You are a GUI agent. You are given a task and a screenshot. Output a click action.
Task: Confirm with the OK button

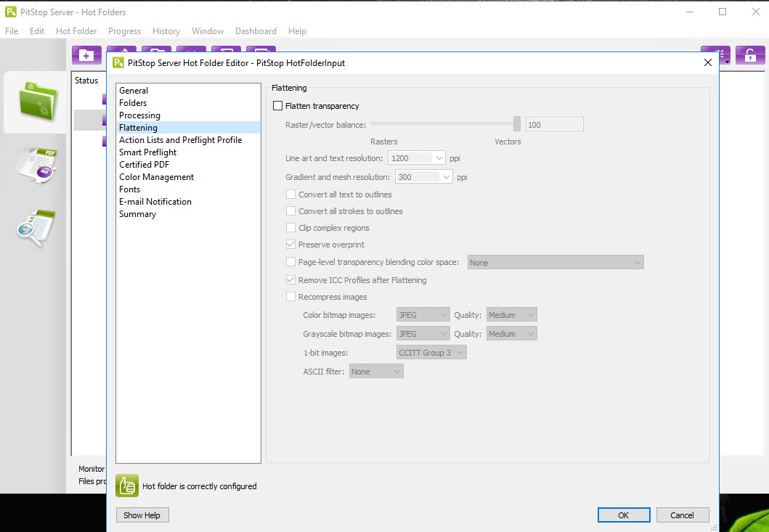pyautogui.click(x=624, y=515)
